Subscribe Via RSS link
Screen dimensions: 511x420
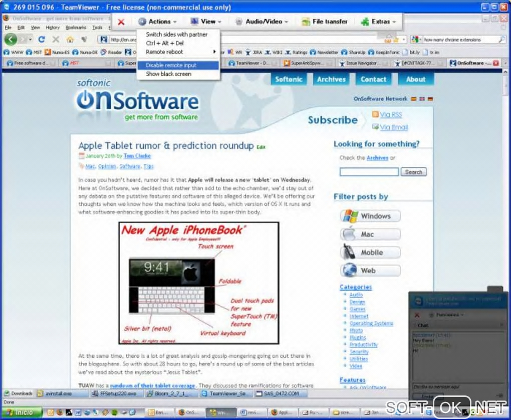(391, 114)
